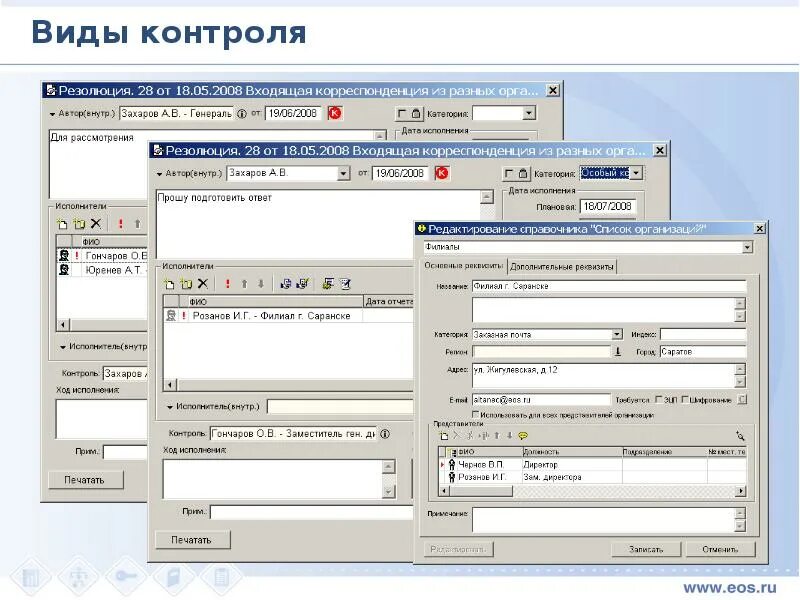800x600 pixels.
Task: Red K control icon, back Резолюция window
Action: click(x=335, y=113)
